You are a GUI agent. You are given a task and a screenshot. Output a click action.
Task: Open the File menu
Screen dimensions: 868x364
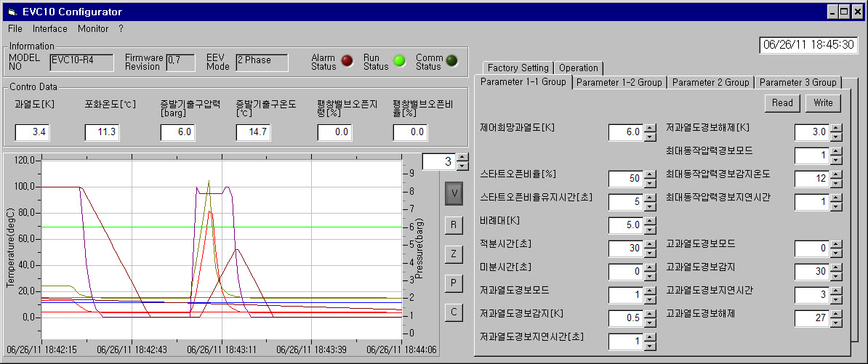click(x=15, y=28)
